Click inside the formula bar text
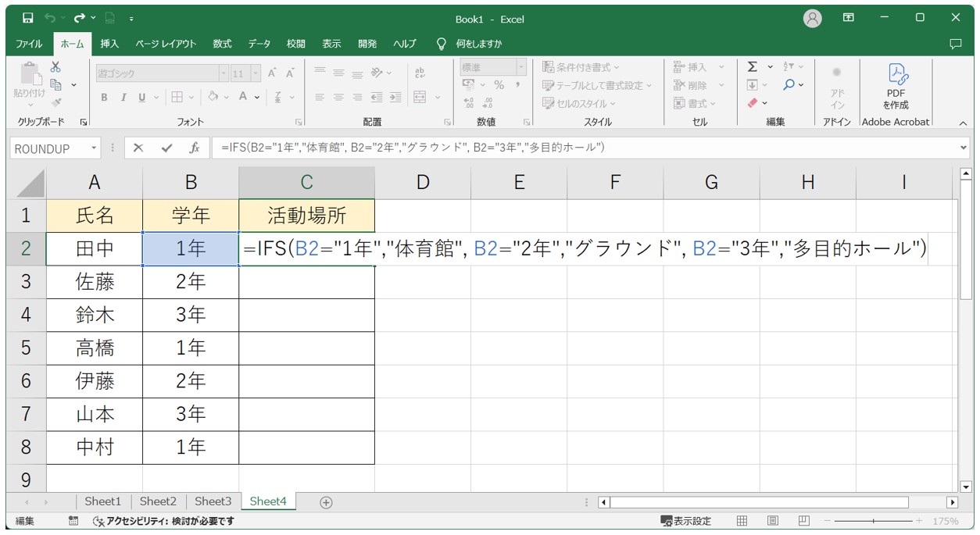980x535 pixels. (414, 148)
